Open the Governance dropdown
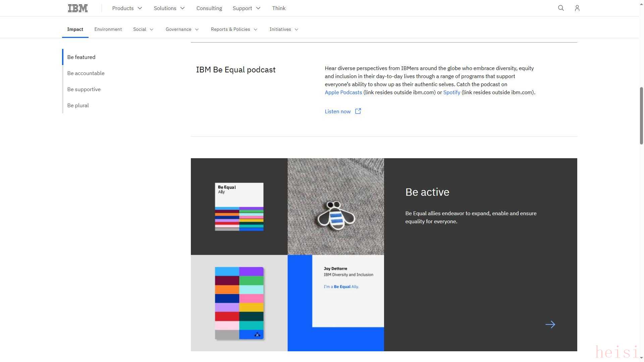Screen dimensions: 644x362 tap(182, 29)
